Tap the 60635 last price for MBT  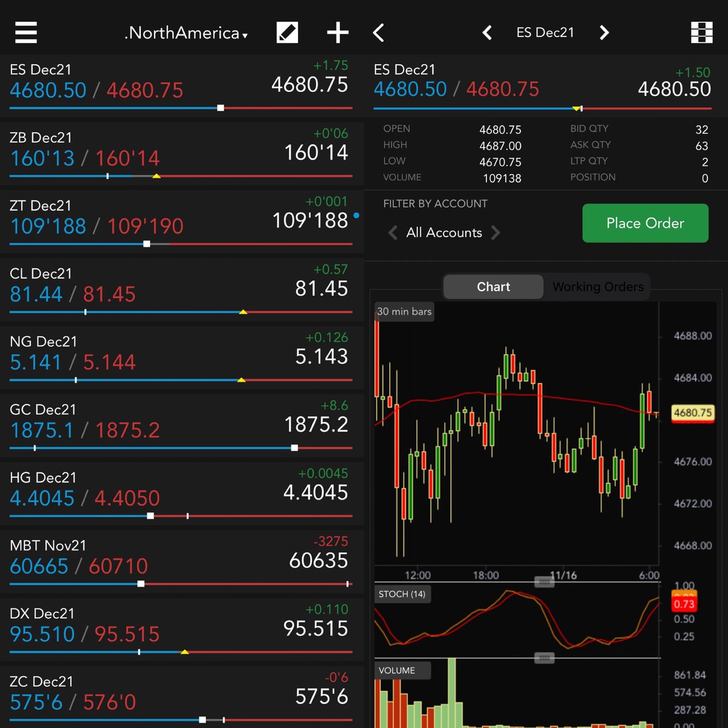(318, 561)
